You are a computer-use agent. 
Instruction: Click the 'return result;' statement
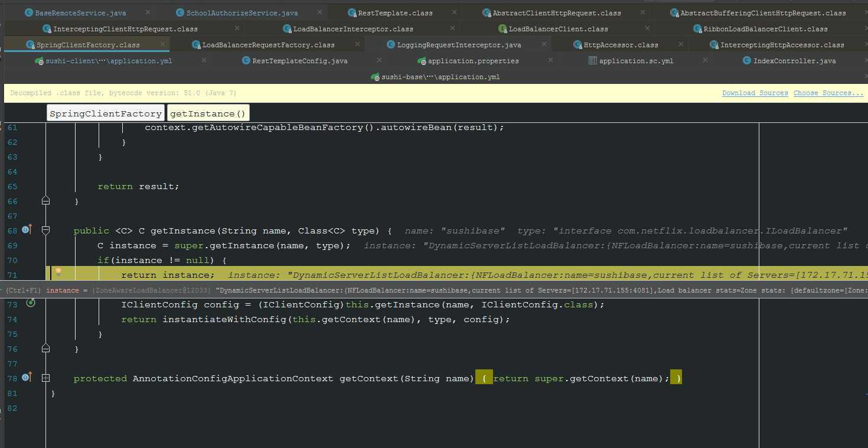[138, 186]
